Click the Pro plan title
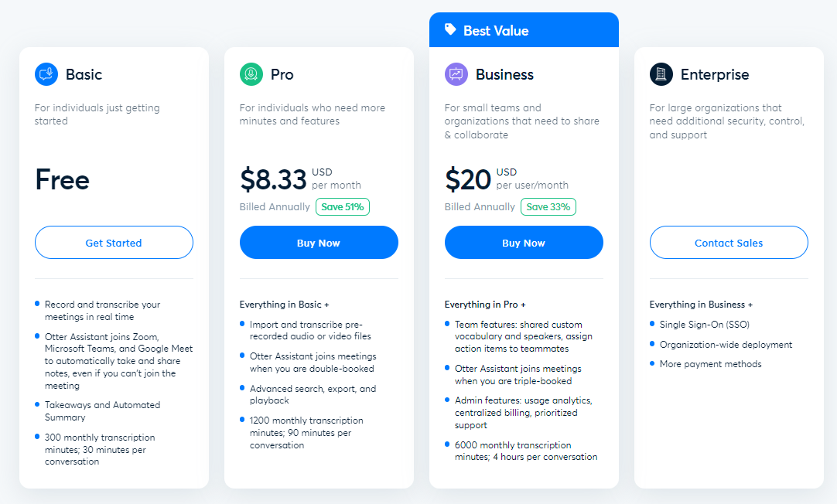This screenshot has height=504, width=837. coord(282,75)
